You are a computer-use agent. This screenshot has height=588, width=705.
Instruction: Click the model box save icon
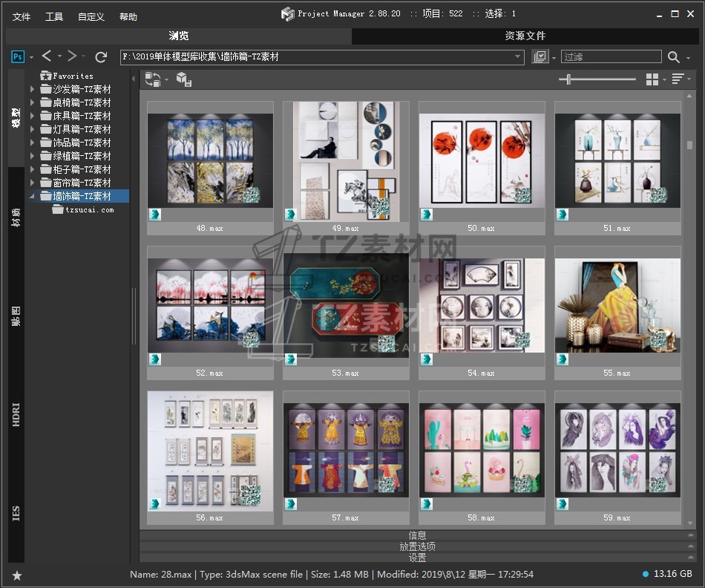pos(183,79)
